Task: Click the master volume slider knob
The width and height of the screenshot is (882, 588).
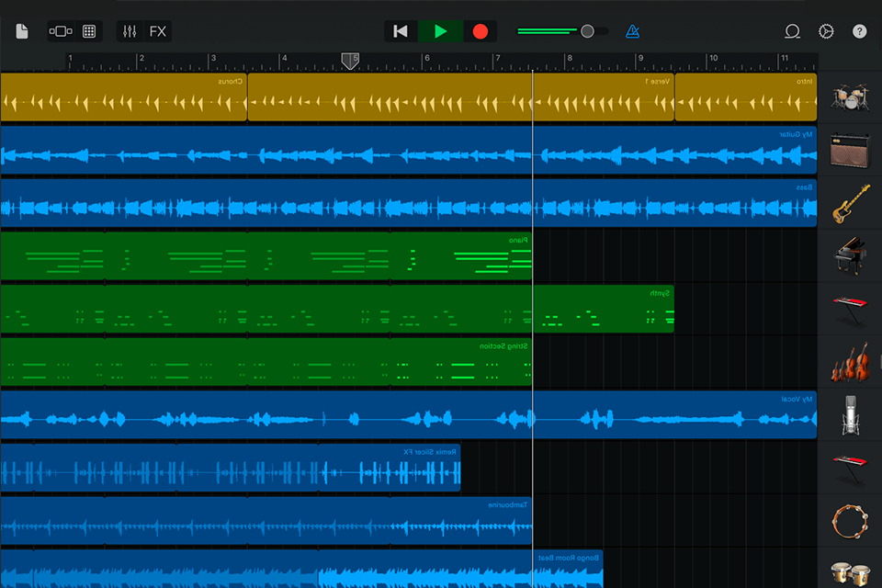Action: coord(588,30)
